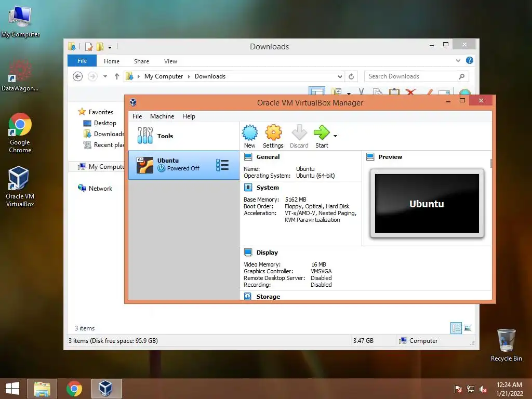Click the Preview section header
Viewport: 532px width, 399px height.
coord(390,157)
